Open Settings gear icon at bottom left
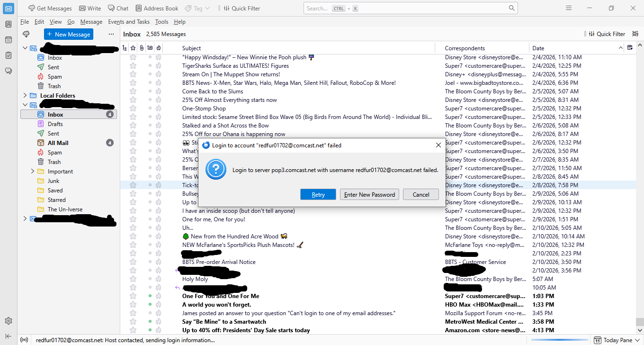 pos(9,321)
